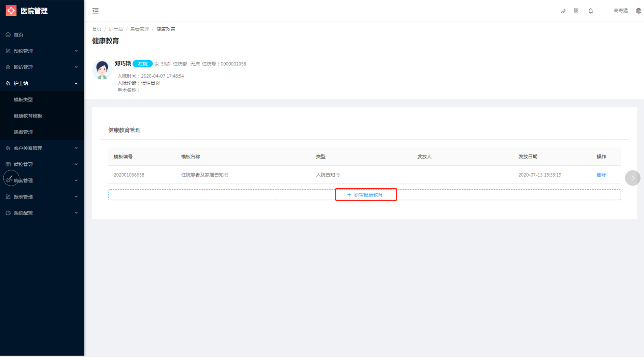
Task: Expand the 客户关系管理 chevron
Action: tap(76, 148)
